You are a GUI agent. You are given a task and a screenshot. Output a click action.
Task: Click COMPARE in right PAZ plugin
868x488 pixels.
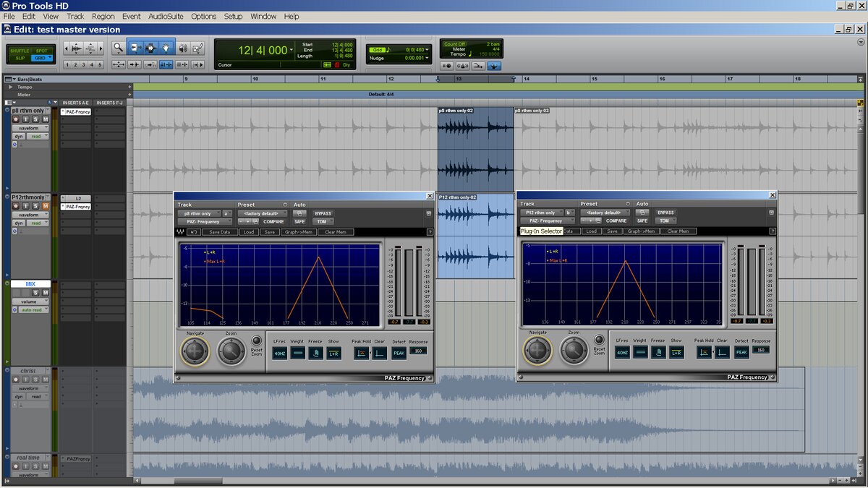616,221
